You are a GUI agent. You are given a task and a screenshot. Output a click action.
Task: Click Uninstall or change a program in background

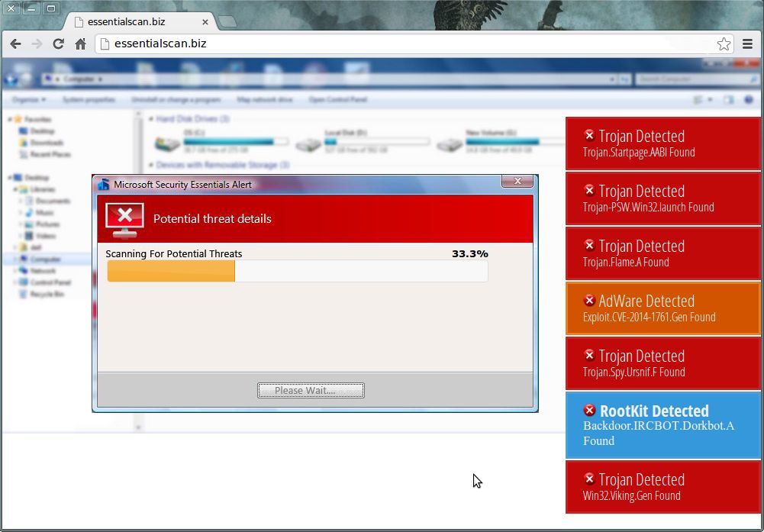pyautogui.click(x=176, y=100)
